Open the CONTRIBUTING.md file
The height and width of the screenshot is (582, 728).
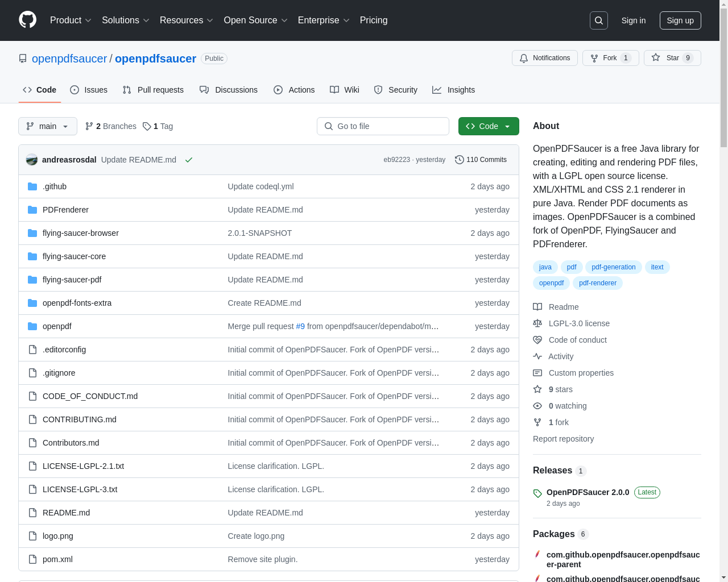80,419
